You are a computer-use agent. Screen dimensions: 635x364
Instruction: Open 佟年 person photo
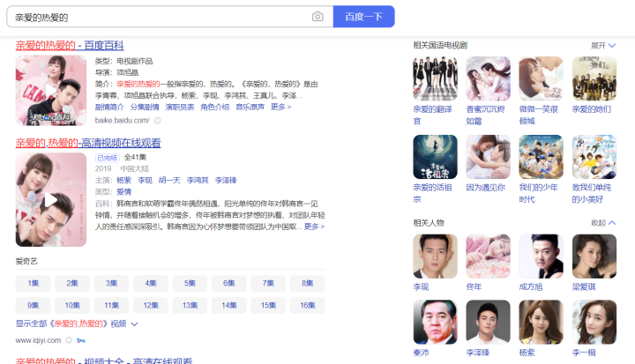tap(489, 256)
